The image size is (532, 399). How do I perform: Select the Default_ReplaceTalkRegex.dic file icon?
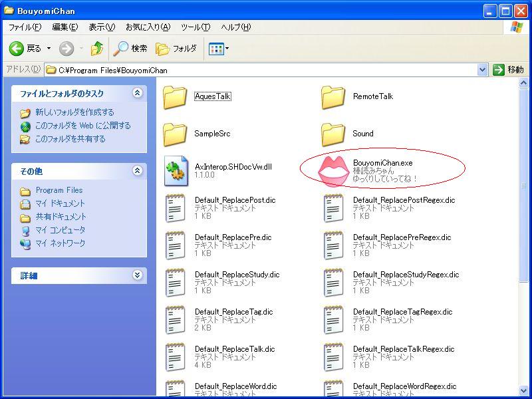click(x=334, y=357)
